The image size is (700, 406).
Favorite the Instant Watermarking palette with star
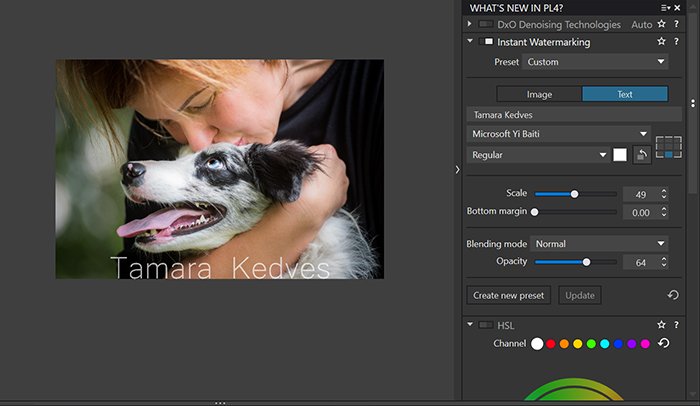pos(661,42)
